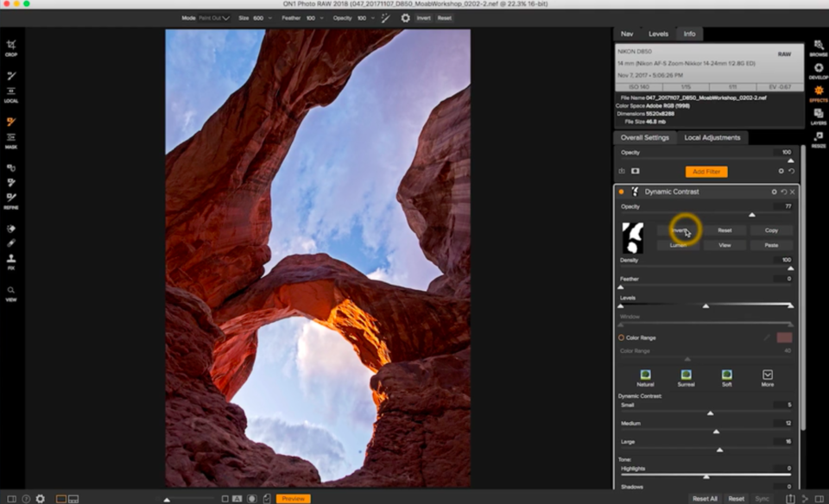Switch to the Levels tab
This screenshot has width=829, height=504.
(x=658, y=34)
